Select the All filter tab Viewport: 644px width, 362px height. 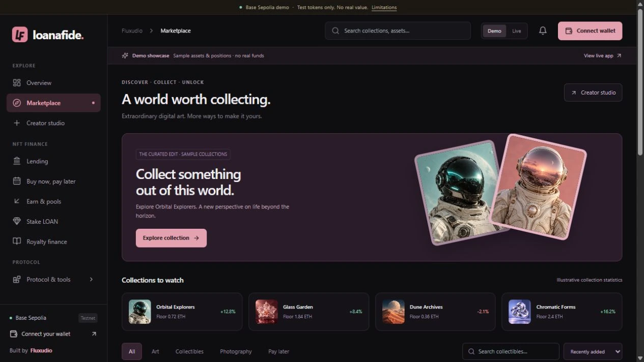[132, 351]
